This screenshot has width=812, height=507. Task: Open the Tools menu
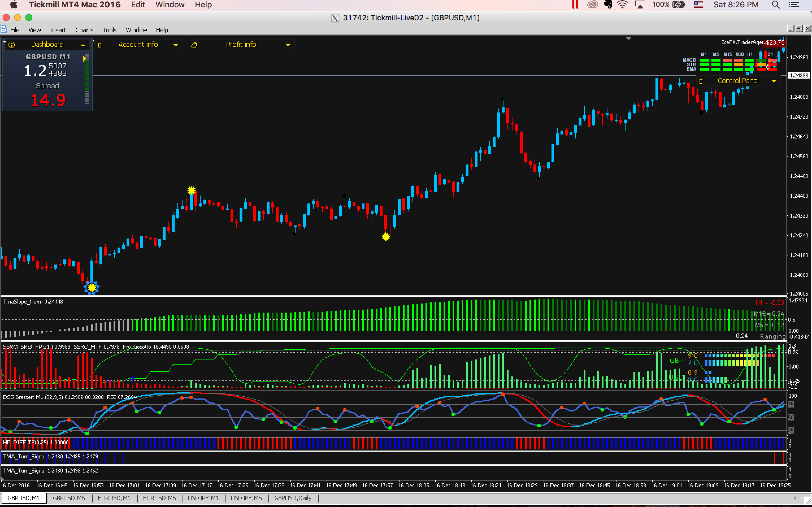pos(109,30)
